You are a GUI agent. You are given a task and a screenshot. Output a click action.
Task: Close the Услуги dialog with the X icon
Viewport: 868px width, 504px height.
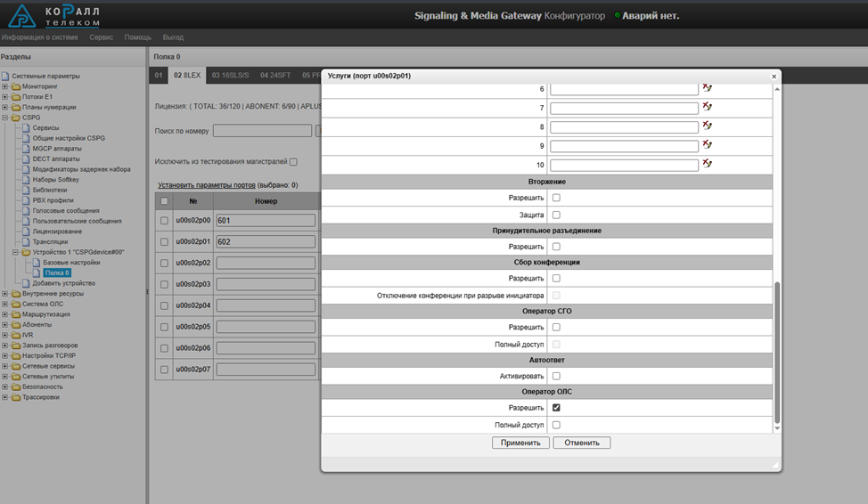coord(774,77)
